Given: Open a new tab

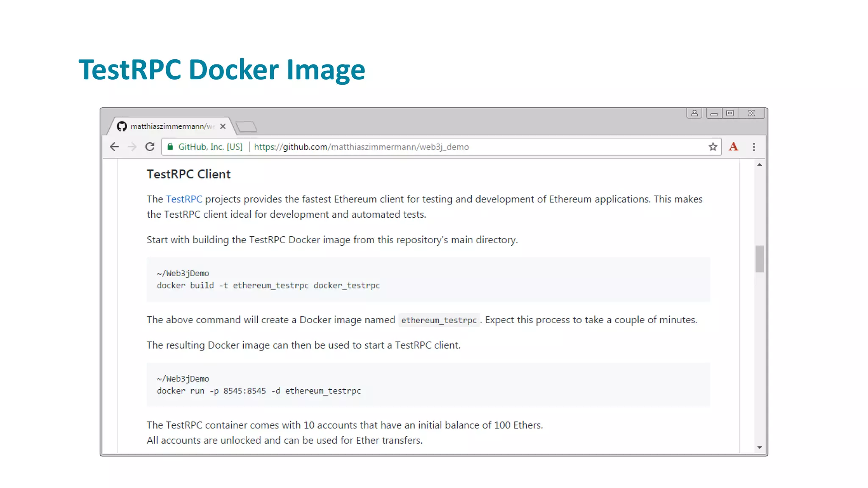Looking at the screenshot, I should (246, 126).
